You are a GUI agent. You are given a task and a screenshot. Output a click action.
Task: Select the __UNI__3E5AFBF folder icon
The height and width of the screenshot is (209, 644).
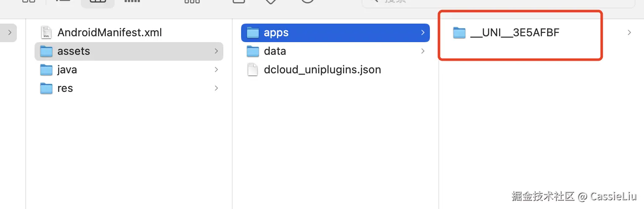coord(459,32)
